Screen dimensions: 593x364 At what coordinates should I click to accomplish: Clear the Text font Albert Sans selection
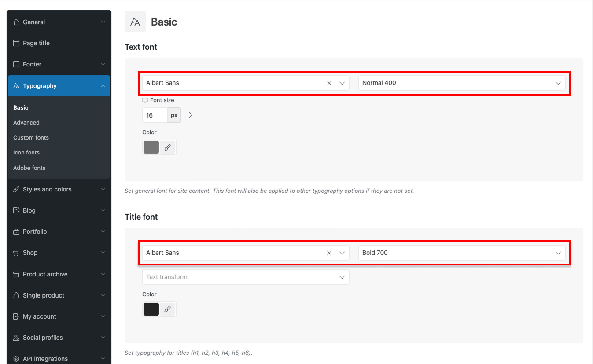[329, 83]
